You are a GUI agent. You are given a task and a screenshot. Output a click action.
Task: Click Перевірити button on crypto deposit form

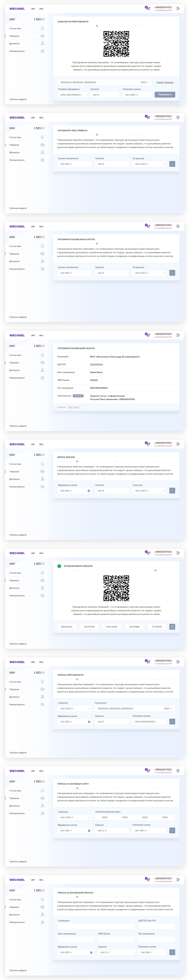click(x=165, y=94)
